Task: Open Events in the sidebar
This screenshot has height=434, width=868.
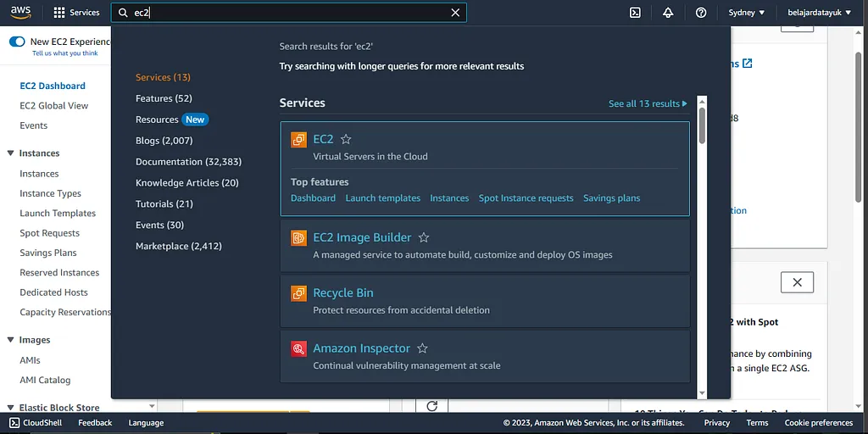Action: click(34, 125)
